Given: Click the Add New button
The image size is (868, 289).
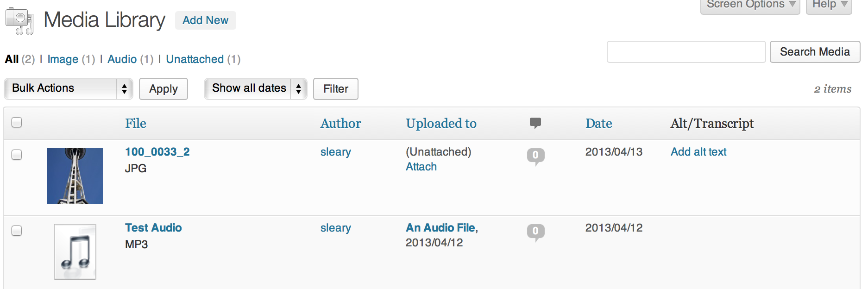Looking at the screenshot, I should click(x=206, y=20).
